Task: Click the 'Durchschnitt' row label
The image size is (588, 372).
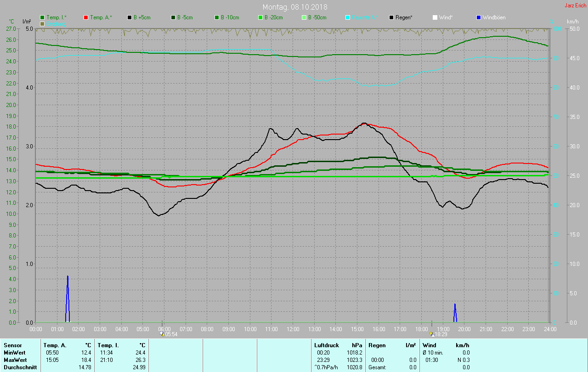Action: point(20,367)
